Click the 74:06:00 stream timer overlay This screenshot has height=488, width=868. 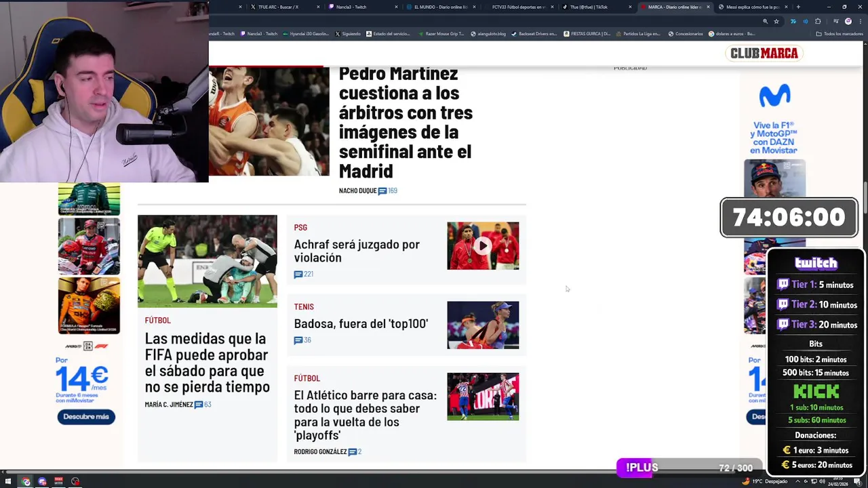coord(789,218)
